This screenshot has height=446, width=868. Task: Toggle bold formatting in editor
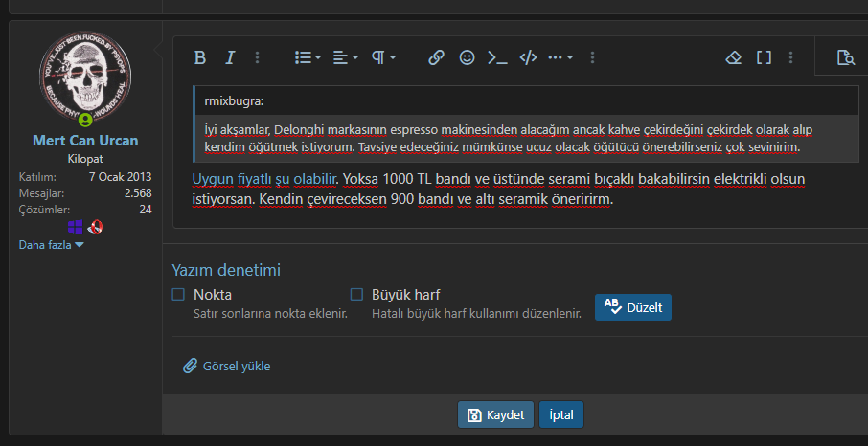[200, 57]
